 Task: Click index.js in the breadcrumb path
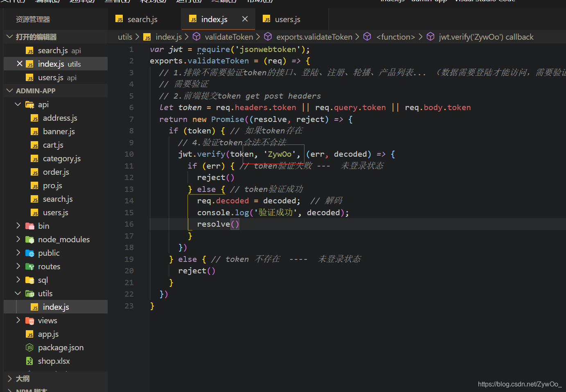(x=169, y=37)
